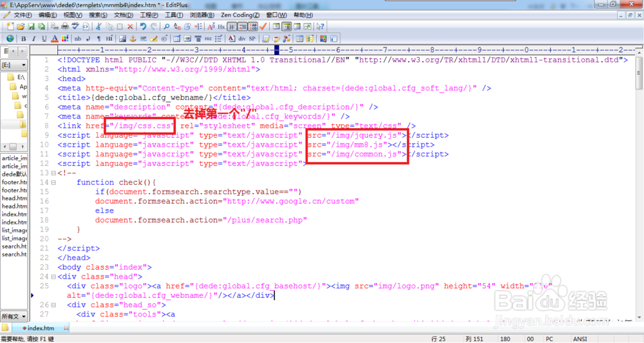This screenshot has height=343, width=644.
Task: Select the index.htm document tab
Action: click(x=41, y=328)
